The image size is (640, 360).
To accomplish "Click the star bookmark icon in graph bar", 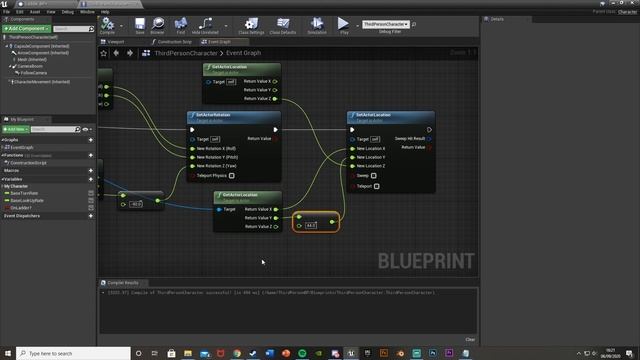I will [104, 53].
